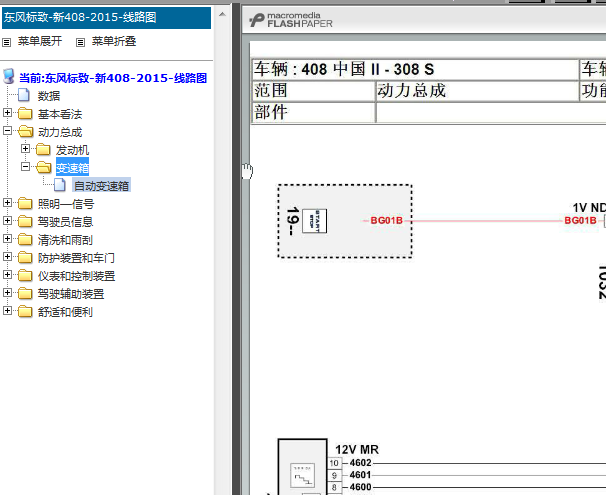Screen dimensions: 606x495
Task: Click the 基本看法 folder icon
Action: pyautogui.click(x=25, y=113)
